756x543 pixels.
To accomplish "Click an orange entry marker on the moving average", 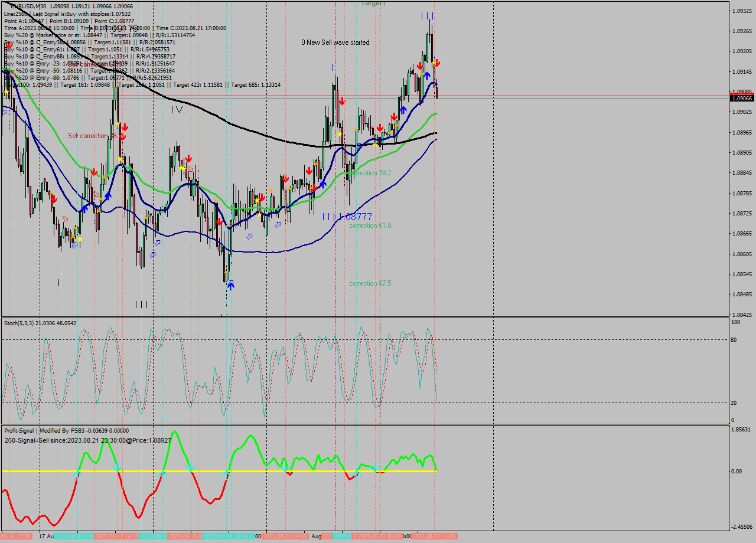I will point(422,74).
